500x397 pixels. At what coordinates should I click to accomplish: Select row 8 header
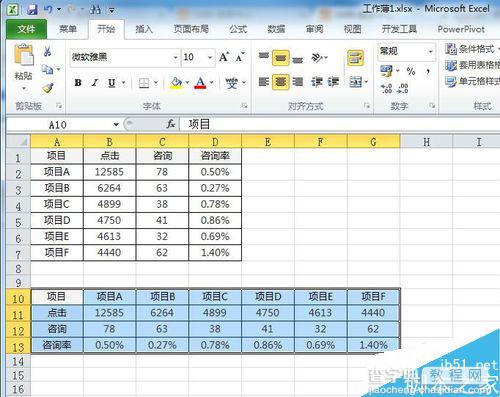18,269
